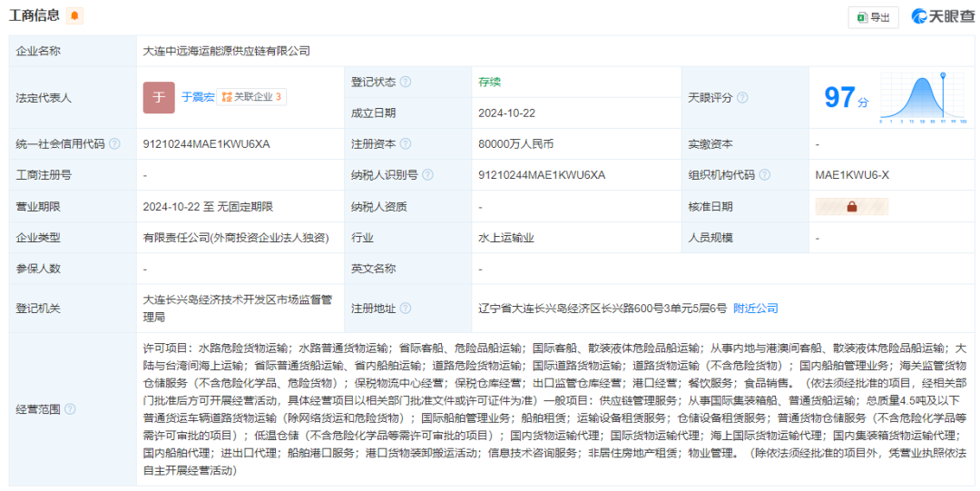This screenshot has height=491, width=980.
Task: Click the 于 avatar of the legal representative
Action: point(159,97)
